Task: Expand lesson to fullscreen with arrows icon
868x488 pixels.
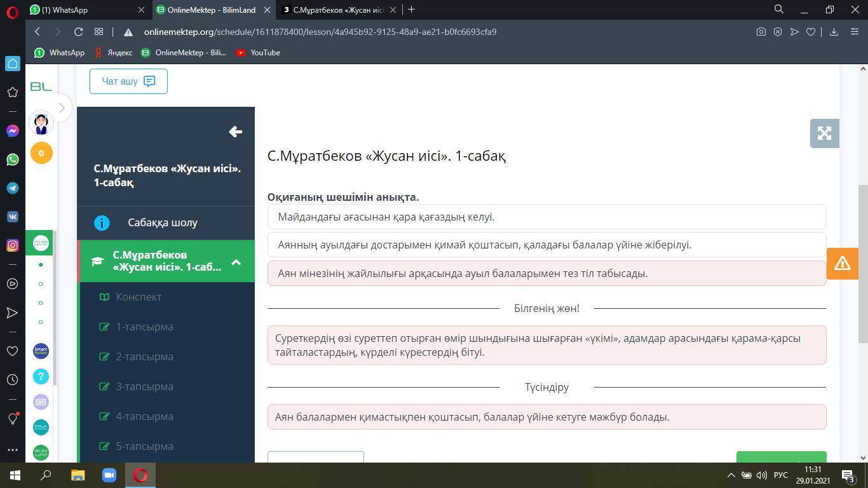Action: tap(825, 133)
